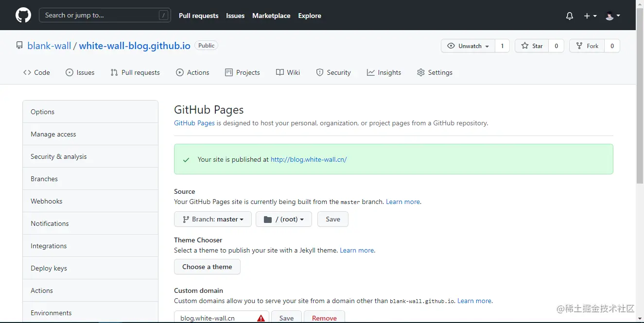The height and width of the screenshot is (323, 644).
Task: Open the blog.white-wall.cn published site link
Action: click(309, 159)
